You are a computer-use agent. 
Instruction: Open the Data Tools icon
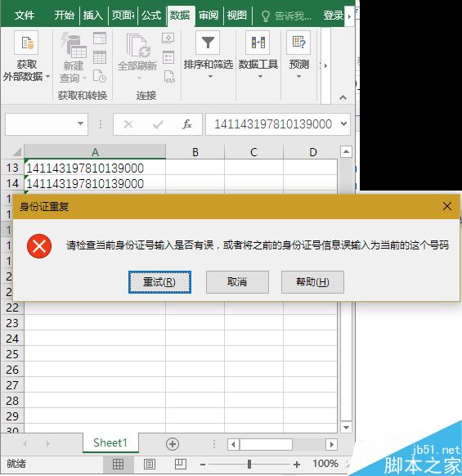click(258, 43)
